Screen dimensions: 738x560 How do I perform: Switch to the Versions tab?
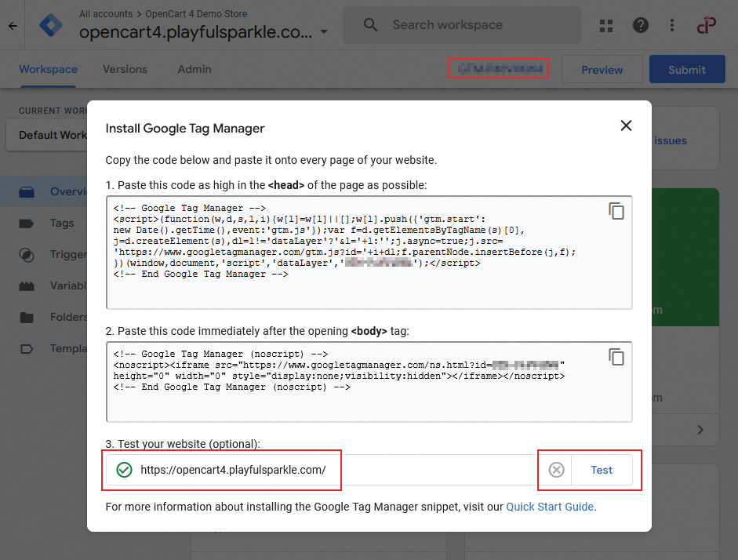125,69
